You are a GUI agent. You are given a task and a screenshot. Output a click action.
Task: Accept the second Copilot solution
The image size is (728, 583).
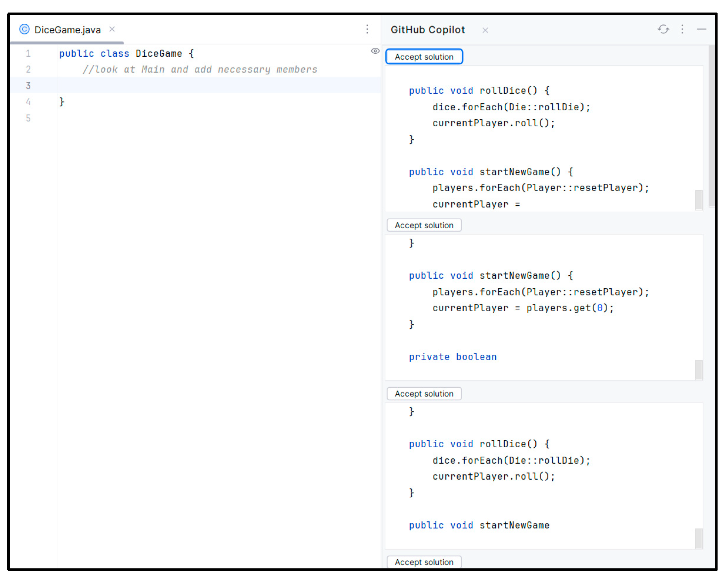[424, 225]
